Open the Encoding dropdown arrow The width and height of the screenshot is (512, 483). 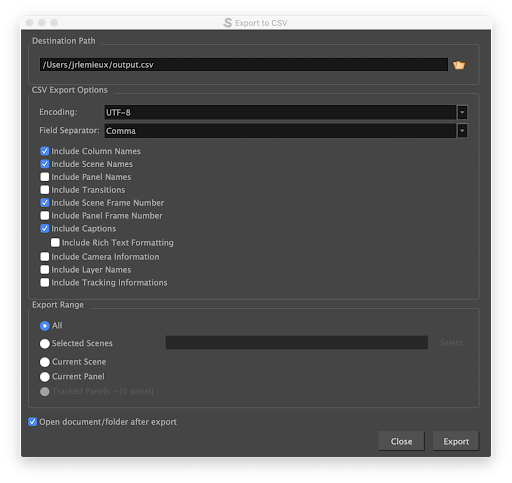462,112
